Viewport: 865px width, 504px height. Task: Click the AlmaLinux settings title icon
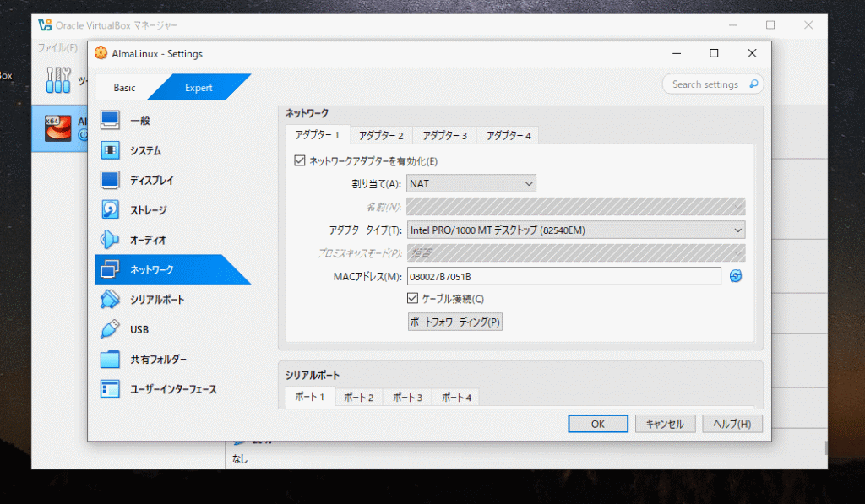101,53
